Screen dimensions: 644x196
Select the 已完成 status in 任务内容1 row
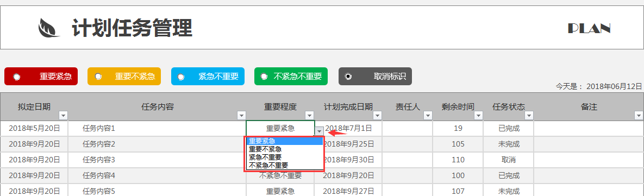point(509,128)
